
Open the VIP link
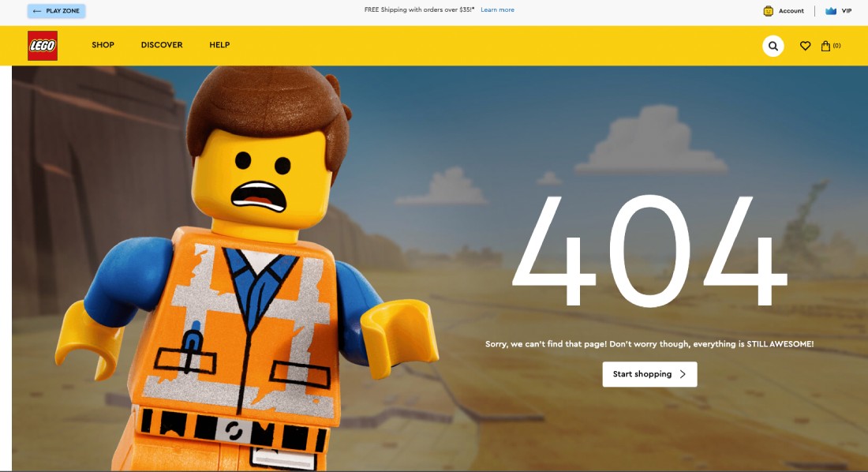coord(847,11)
